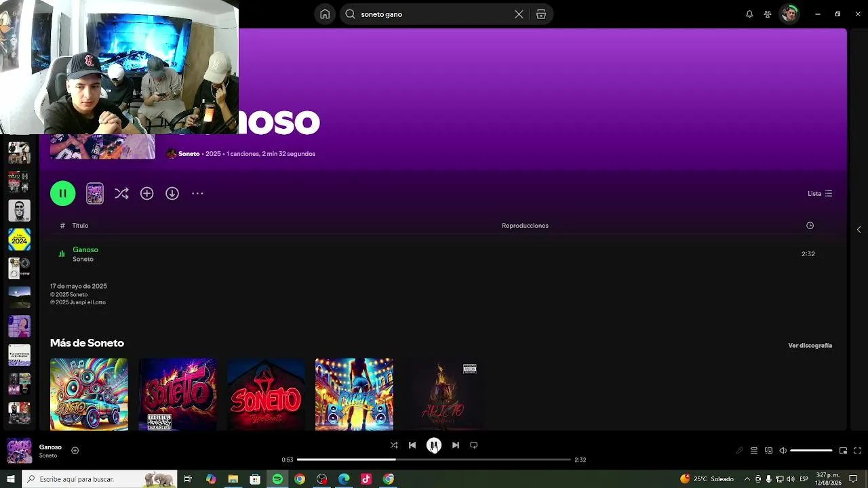Click the Título column header
Screen dimensions: 868x488
[80, 226]
